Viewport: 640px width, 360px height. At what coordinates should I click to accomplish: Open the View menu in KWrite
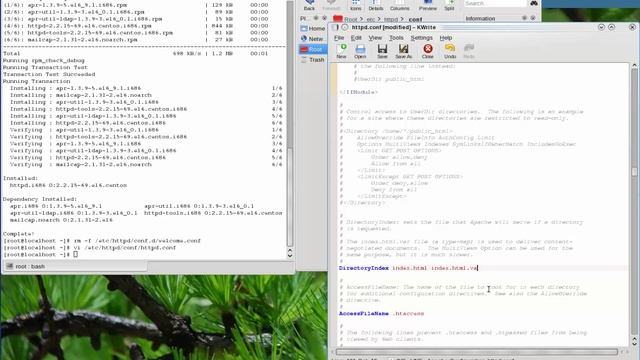pos(375,38)
